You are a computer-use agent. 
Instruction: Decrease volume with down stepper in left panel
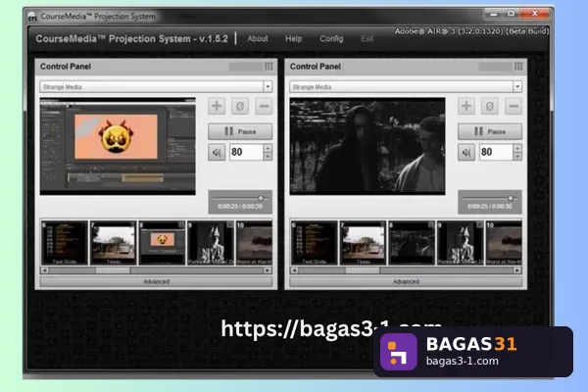click(268, 157)
